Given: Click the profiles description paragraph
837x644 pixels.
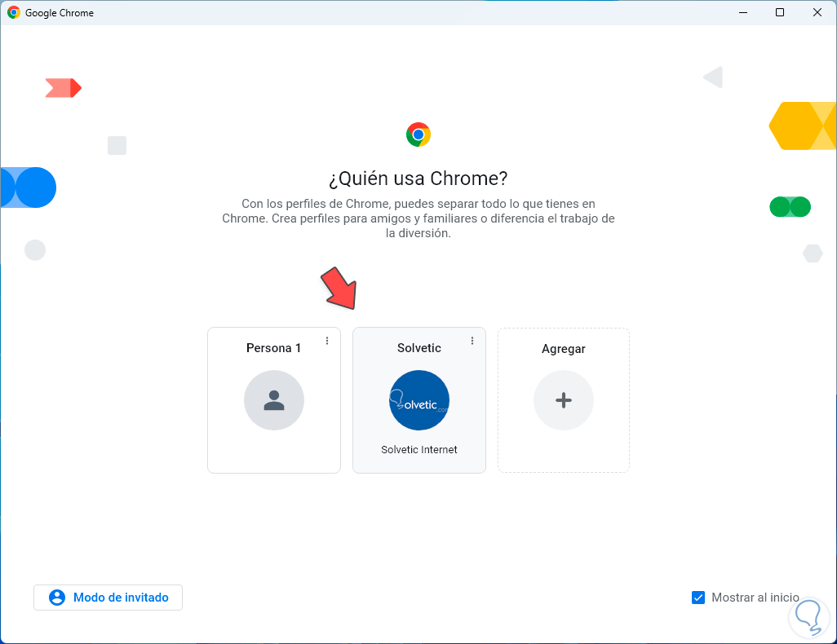Looking at the screenshot, I should click(418, 218).
